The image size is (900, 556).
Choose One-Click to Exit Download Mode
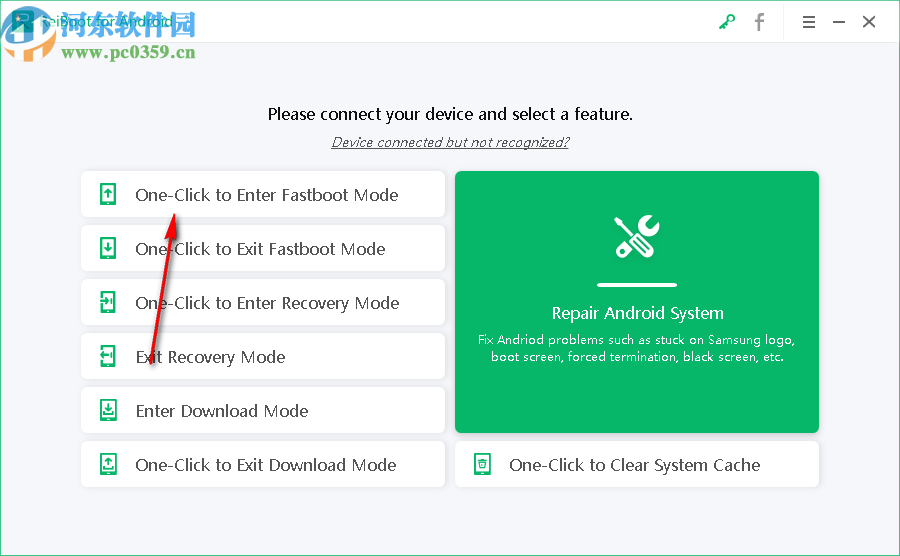point(263,464)
